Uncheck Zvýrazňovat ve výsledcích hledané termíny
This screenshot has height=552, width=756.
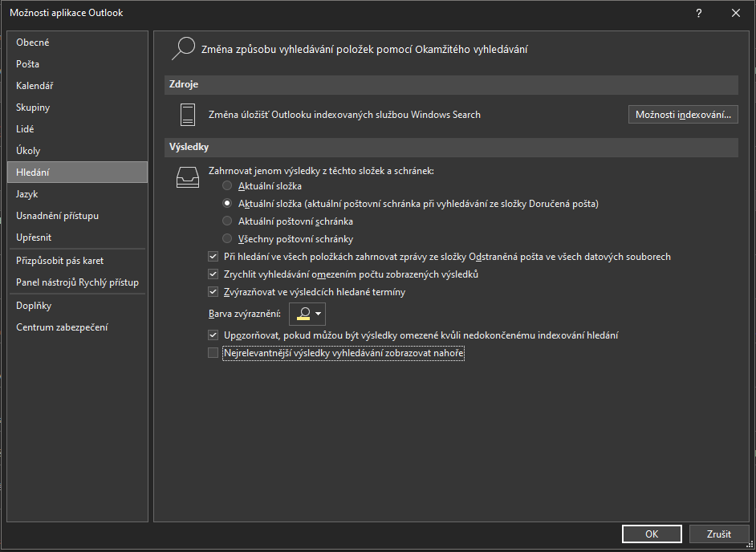pos(213,292)
